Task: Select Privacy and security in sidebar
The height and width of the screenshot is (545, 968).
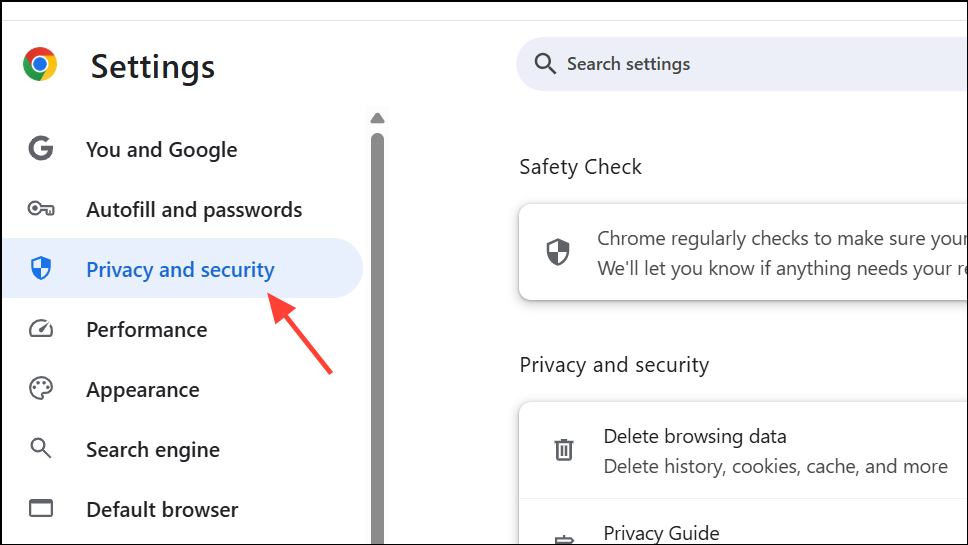Action: [183, 268]
